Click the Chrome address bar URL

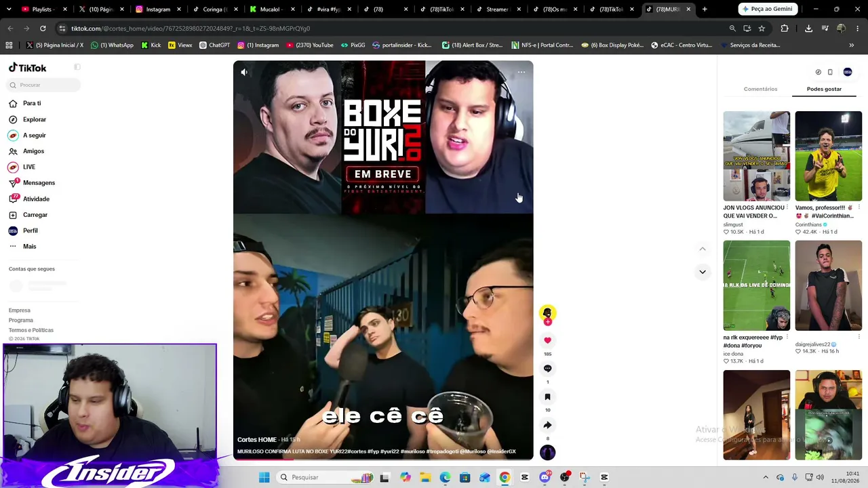tap(191, 28)
